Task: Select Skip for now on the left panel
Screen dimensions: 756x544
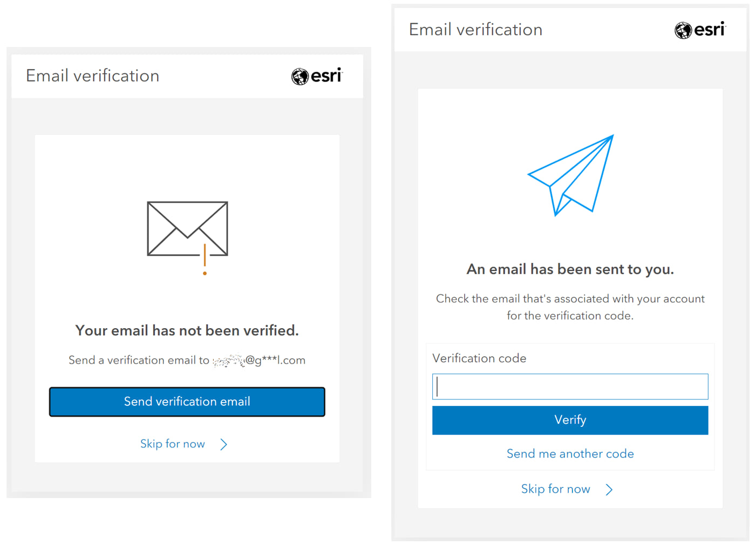Action: pos(172,444)
